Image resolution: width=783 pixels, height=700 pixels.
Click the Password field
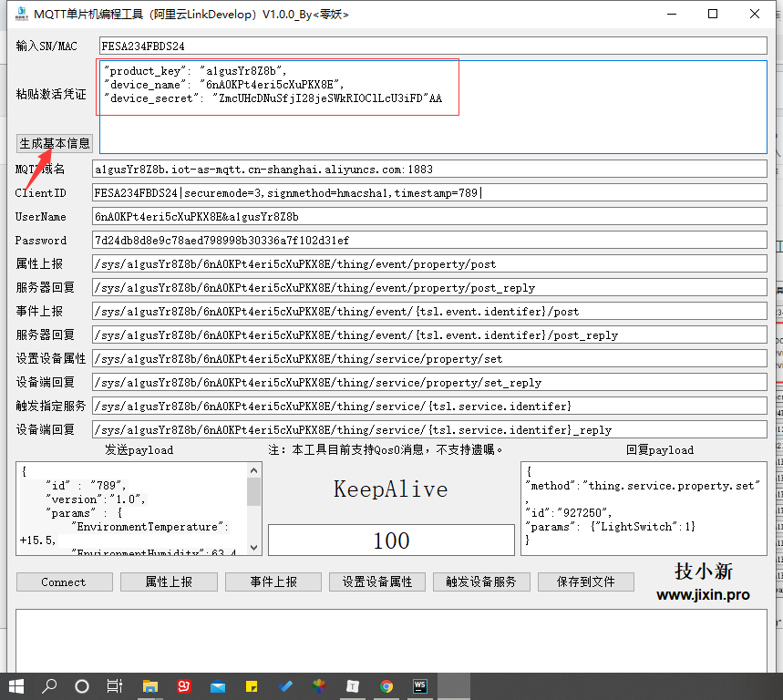point(429,240)
